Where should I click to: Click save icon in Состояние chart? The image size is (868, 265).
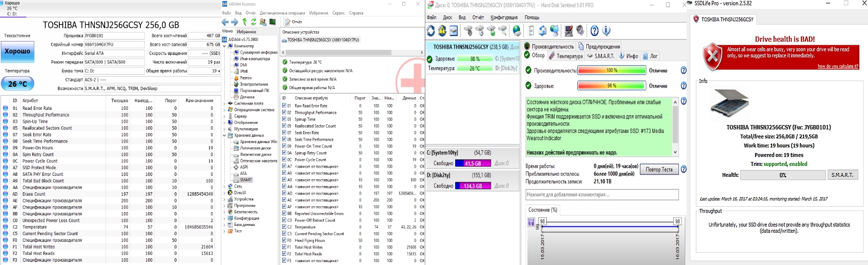531,222
